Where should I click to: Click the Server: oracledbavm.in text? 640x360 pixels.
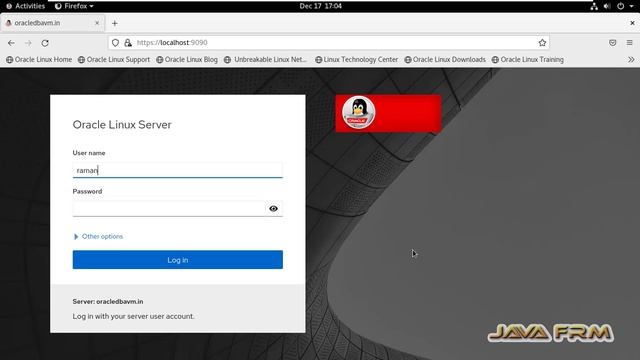point(108,302)
